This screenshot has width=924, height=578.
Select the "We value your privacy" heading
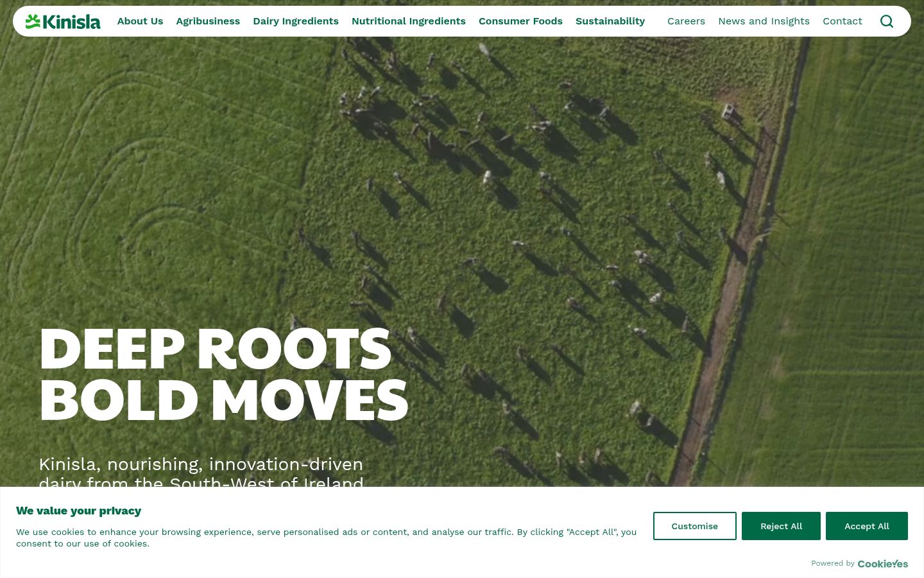click(78, 511)
